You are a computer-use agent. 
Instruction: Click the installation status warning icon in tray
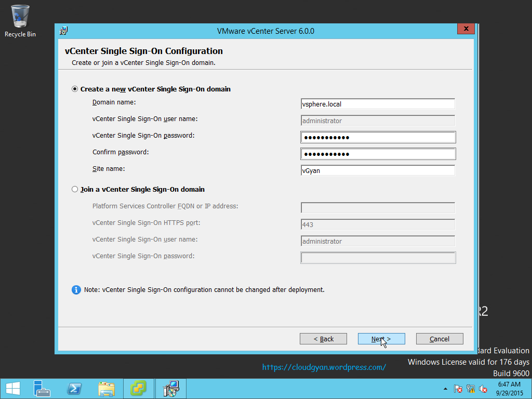471,388
